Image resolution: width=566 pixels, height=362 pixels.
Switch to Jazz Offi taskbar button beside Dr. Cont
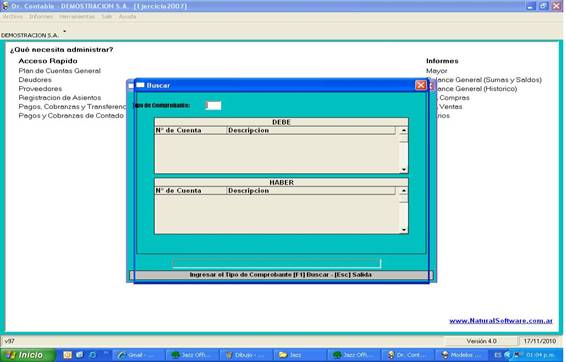(355, 355)
